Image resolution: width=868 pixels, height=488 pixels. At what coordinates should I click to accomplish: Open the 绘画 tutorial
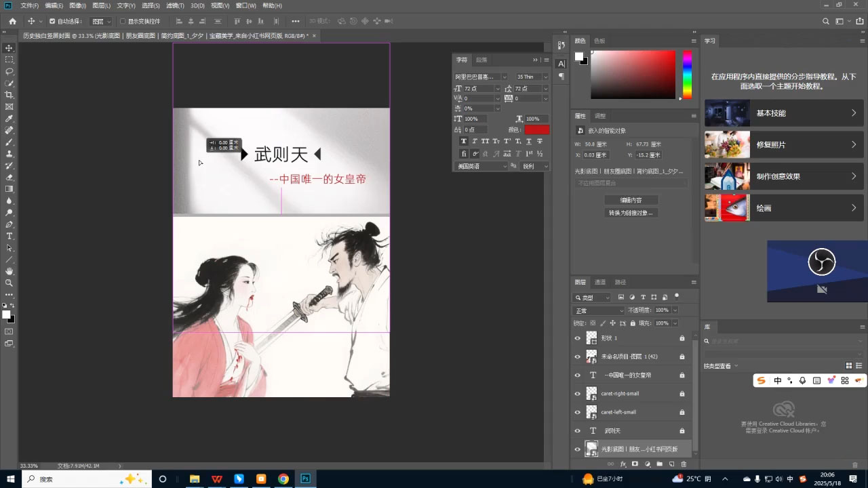(x=783, y=208)
